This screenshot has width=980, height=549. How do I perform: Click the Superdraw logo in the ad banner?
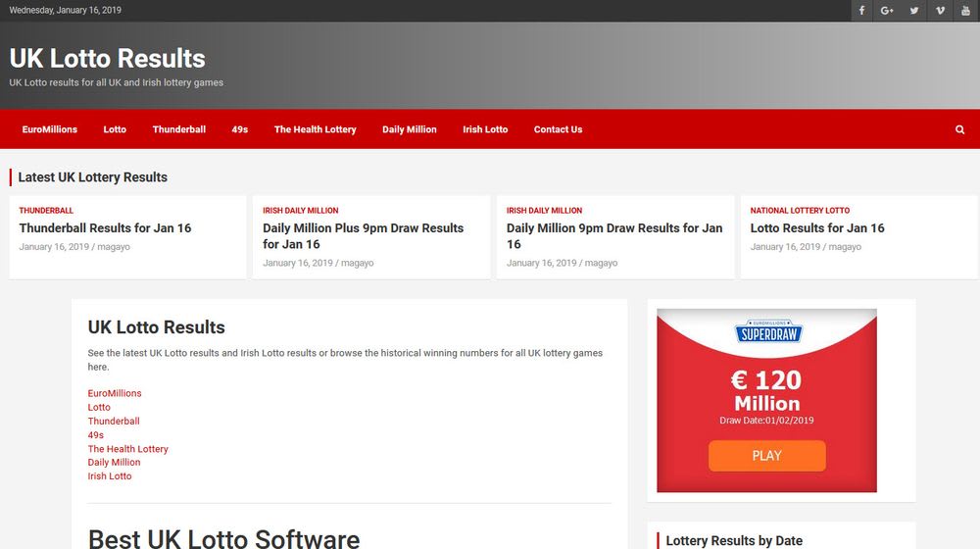(768, 331)
